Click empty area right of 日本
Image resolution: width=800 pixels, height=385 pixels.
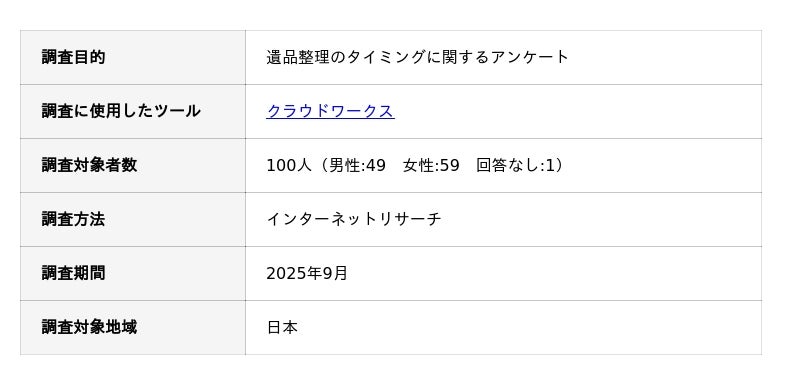coord(531,327)
